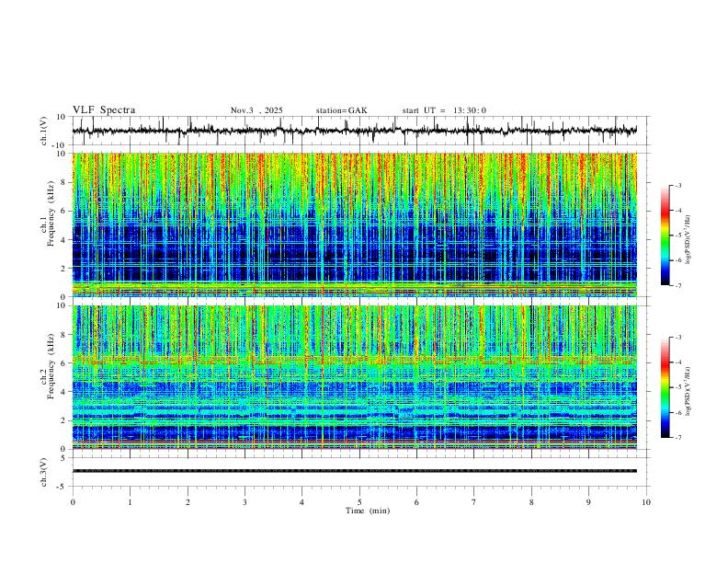Image resolution: width=728 pixels, height=563 pixels.
Task: Click the ch.1 "Frequency (kHz)" axis label
Action: (x=51, y=213)
